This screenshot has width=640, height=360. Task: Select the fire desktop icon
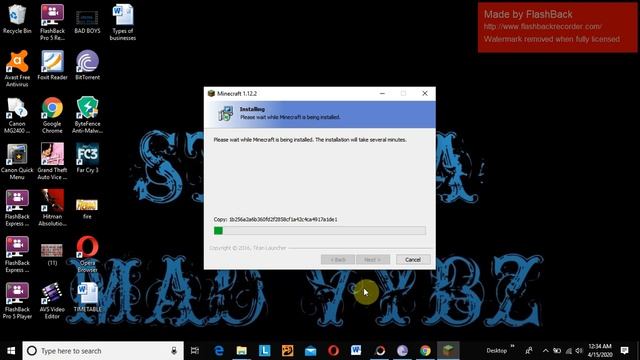pos(87,208)
